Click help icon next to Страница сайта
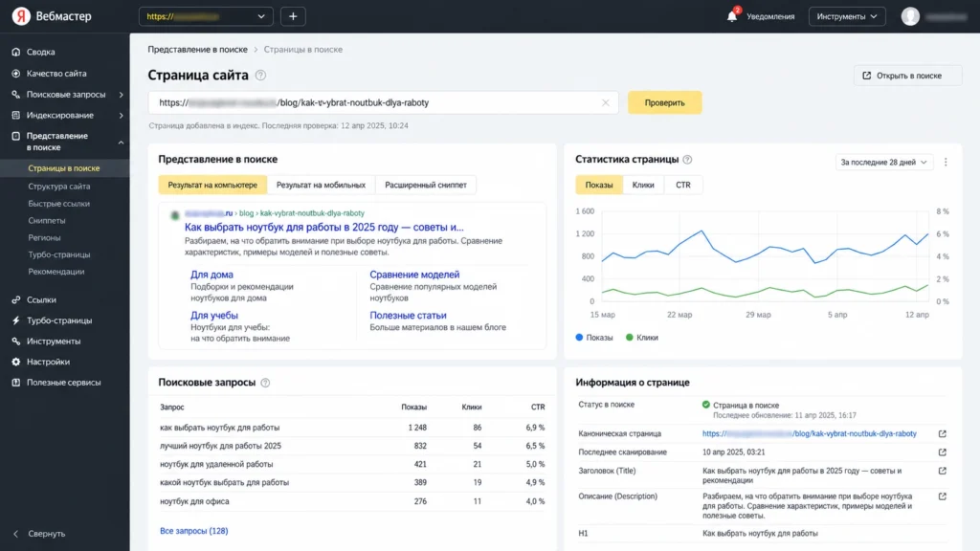Screen dimensions: 980x551 260,75
